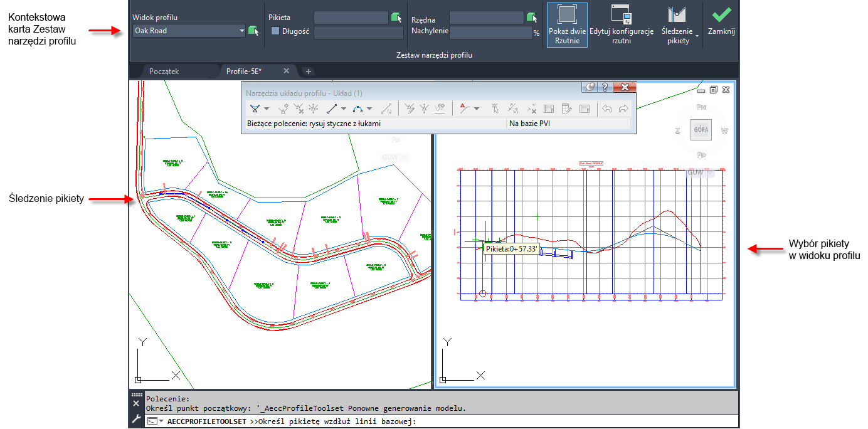Close the command line panel with X

pyautogui.click(x=136, y=403)
